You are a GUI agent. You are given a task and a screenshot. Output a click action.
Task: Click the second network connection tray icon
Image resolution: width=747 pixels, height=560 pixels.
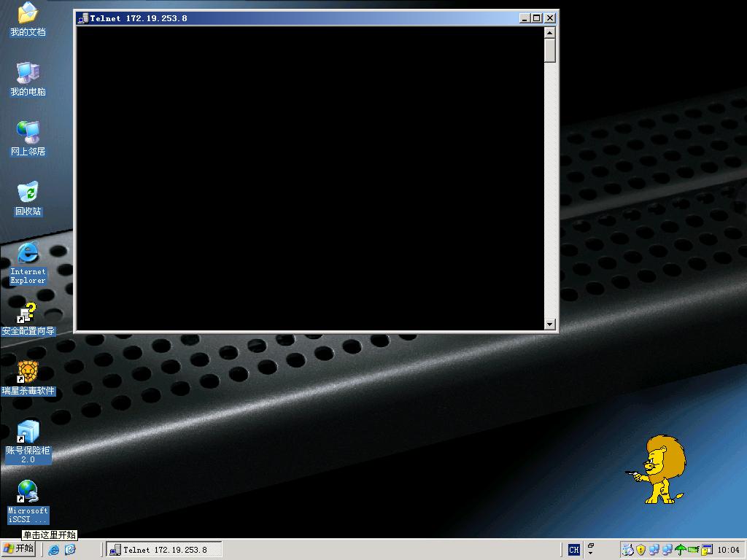[x=667, y=550]
